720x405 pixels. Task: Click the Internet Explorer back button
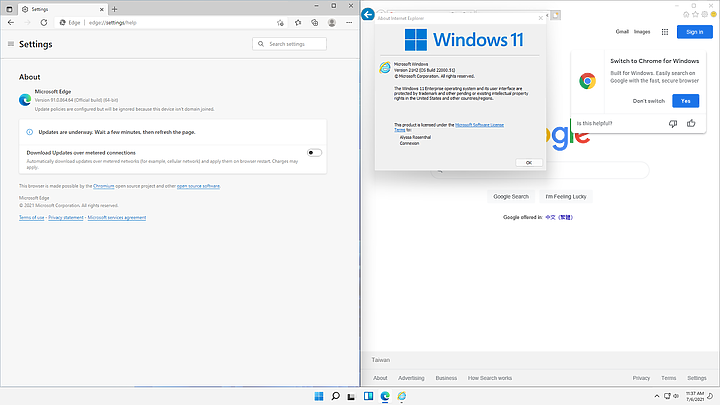pos(368,14)
